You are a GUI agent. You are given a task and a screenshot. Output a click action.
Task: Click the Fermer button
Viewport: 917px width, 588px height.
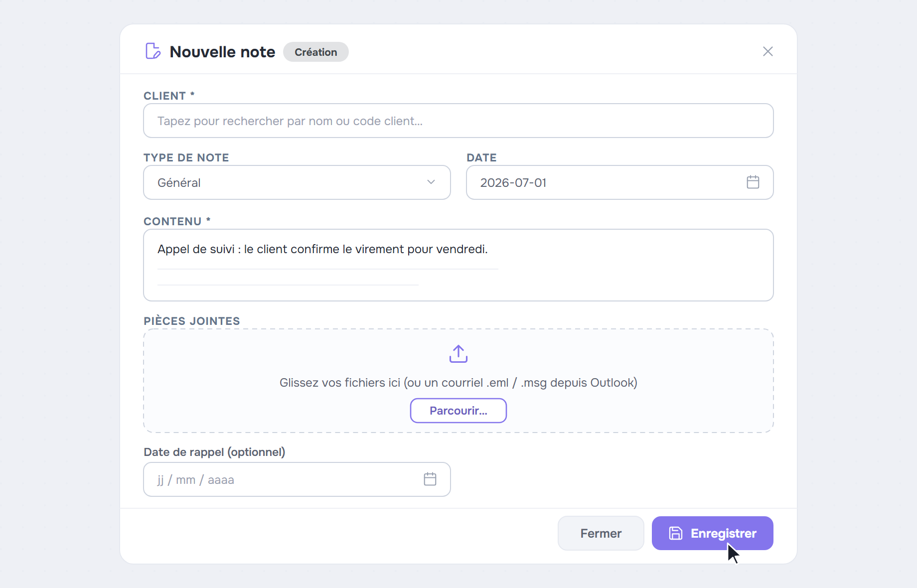tap(601, 533)
